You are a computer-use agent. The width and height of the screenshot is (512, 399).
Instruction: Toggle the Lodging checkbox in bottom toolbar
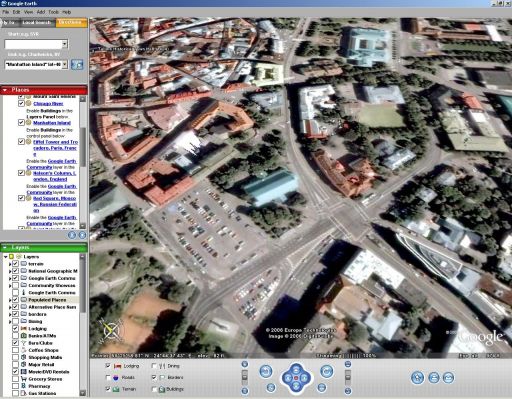click(x=108, y=366)
